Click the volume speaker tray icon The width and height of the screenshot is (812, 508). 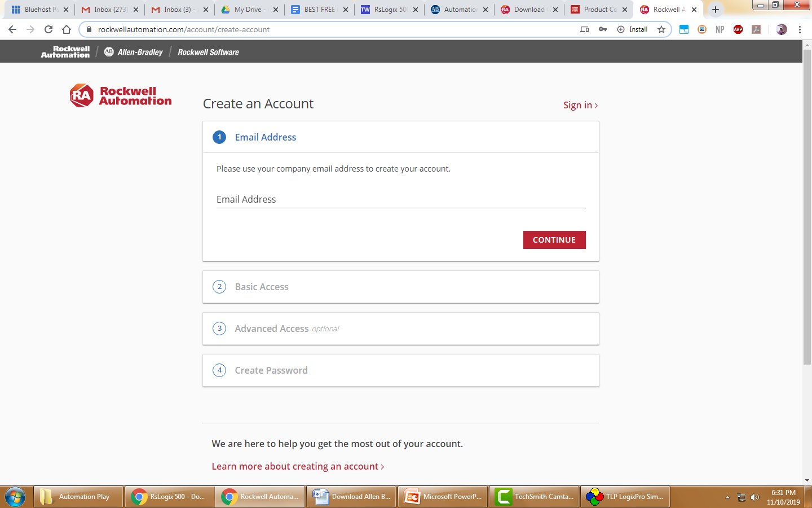click(x=755, y=497)
